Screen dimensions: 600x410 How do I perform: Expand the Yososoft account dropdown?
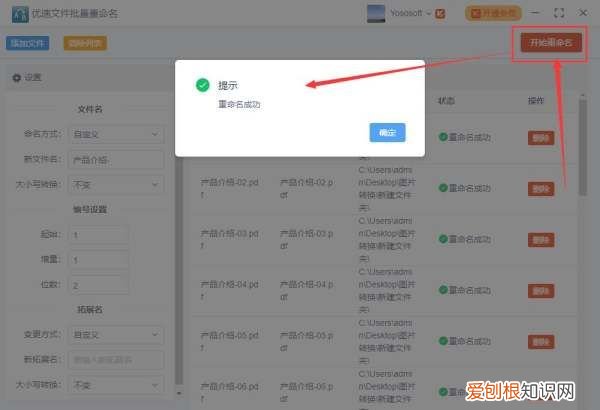[428, 13]
